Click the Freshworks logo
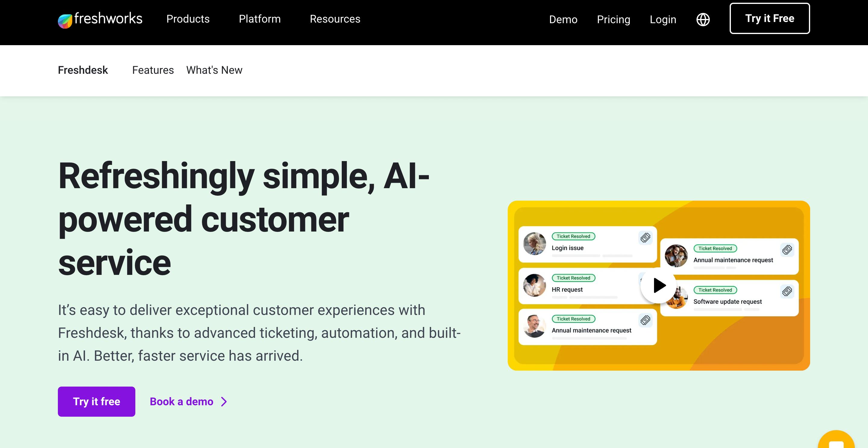The width and height of the screenshot is (868, 448). click(100, 20)
